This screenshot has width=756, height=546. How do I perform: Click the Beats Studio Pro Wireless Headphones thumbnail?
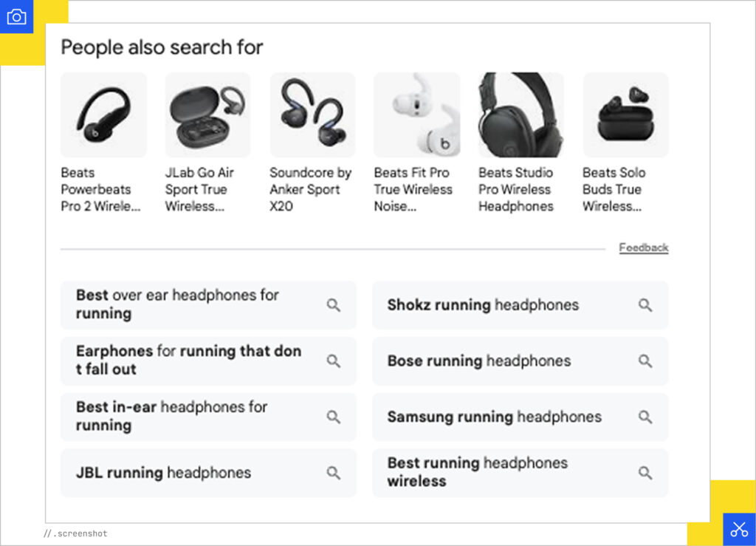pos(521,115)
